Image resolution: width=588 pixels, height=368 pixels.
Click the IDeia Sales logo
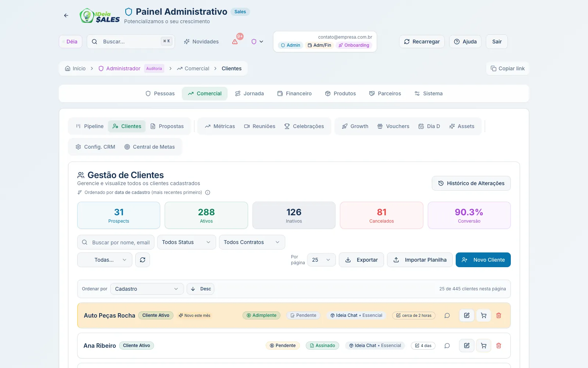(100, 15)
